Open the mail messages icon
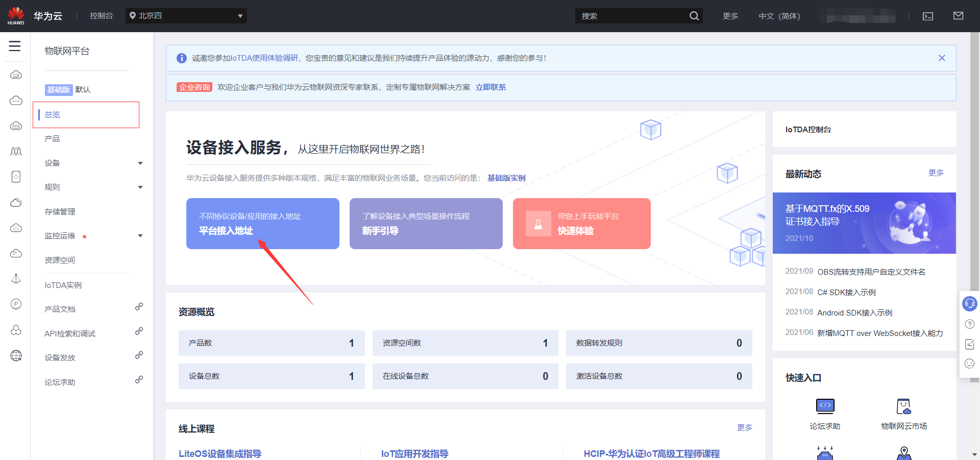This screenshot has width=980, height=460. point(959,16)
